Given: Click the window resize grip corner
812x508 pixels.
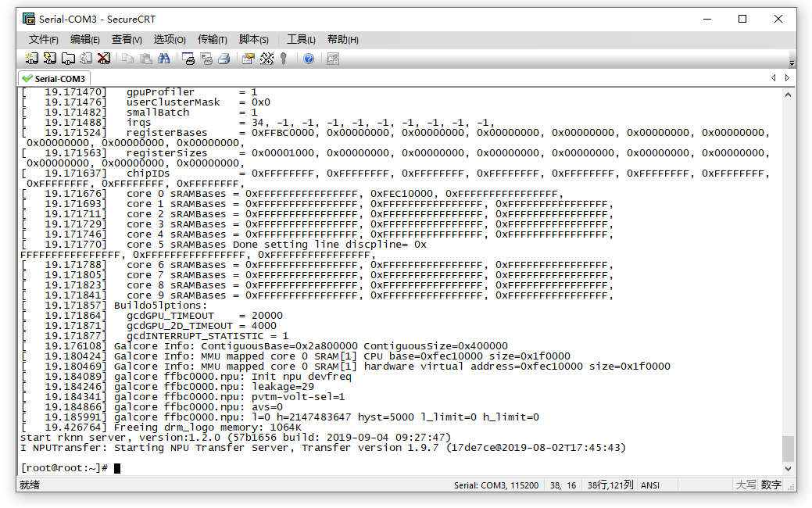Looking at the screenshot, I should coord(791,487).
